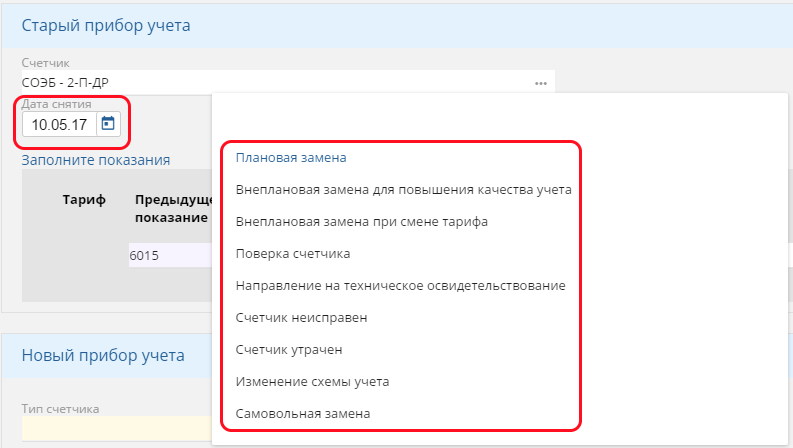This screenshot has height=448, width=793.
Task: Select Плановая замена from the dropdown list
Action: tap(291, 158)
